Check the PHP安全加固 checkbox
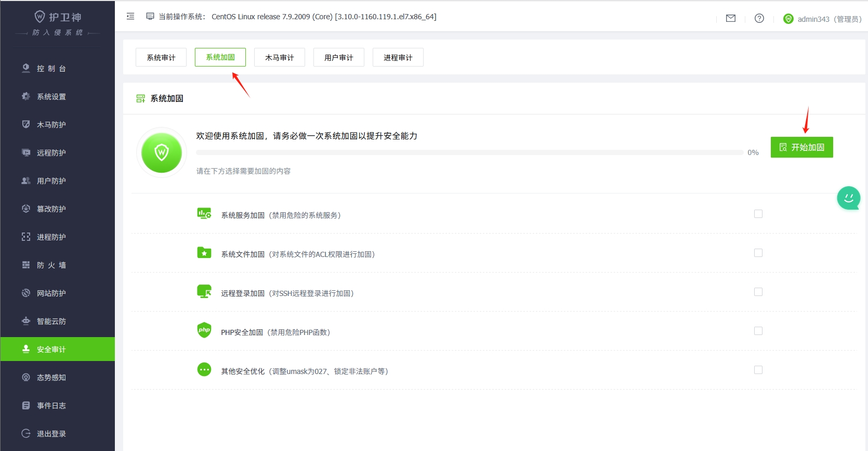This screenshot has height=451, width=868. (x=758, y=331)
